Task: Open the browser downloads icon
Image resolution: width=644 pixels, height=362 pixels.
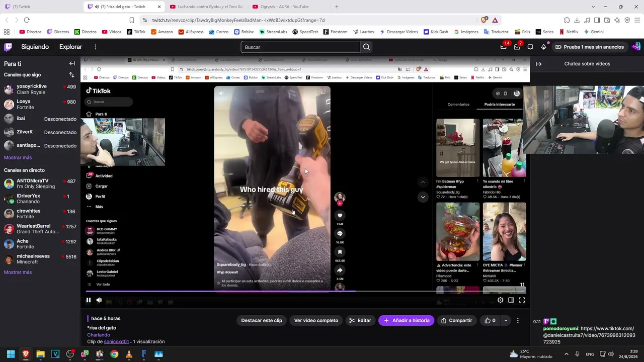Action: tap(577, 20)
